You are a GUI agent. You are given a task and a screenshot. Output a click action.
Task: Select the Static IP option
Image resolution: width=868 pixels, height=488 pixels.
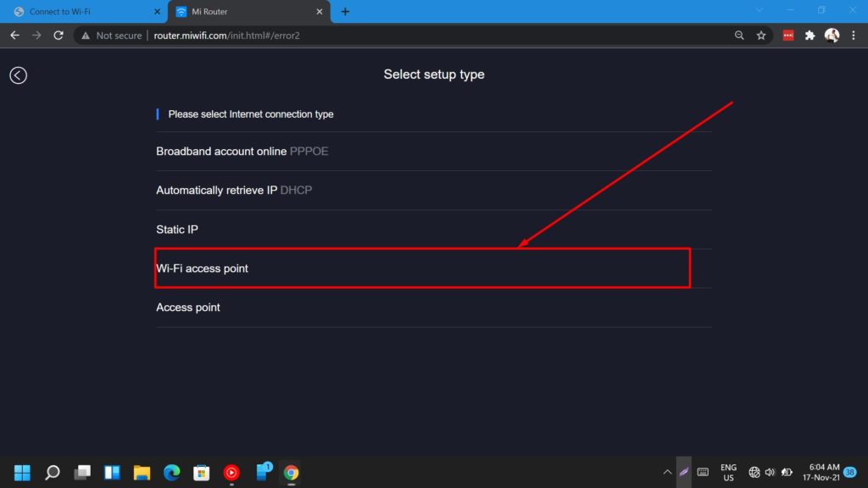[x=433, y=229]
